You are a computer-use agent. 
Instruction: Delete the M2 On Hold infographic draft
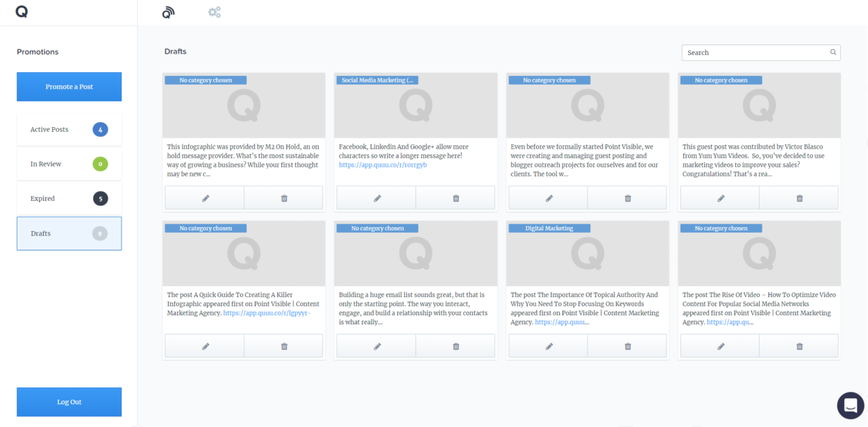(x=283, y=198)
